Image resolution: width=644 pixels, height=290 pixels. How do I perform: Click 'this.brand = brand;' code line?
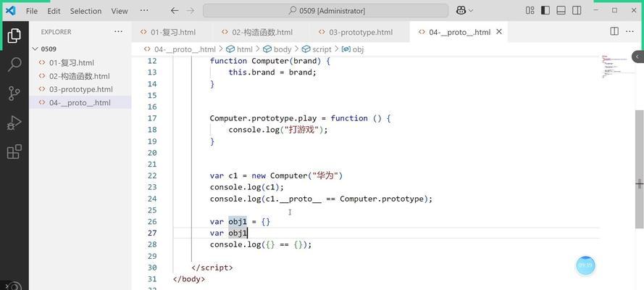click(272, 72)
